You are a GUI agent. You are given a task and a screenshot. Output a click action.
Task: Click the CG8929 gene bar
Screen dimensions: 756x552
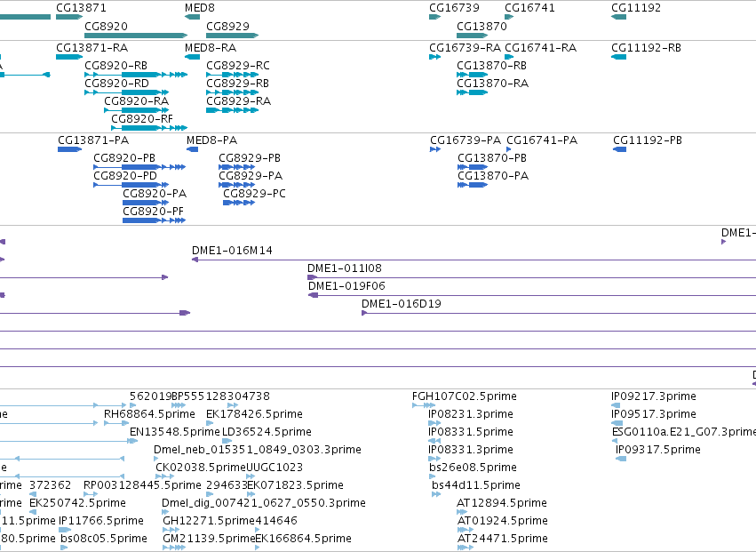pyautogui.click(x=233, y=36)
